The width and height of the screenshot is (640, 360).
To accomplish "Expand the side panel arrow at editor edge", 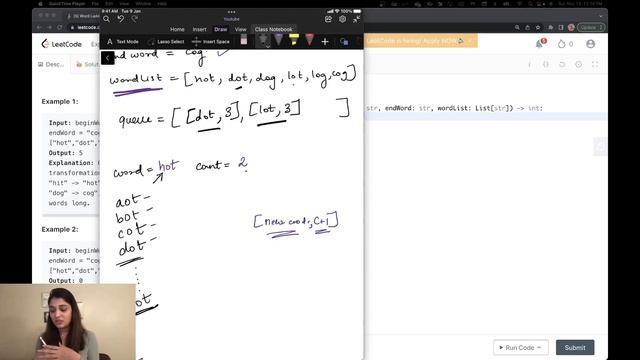I will [x=600, y=147].
